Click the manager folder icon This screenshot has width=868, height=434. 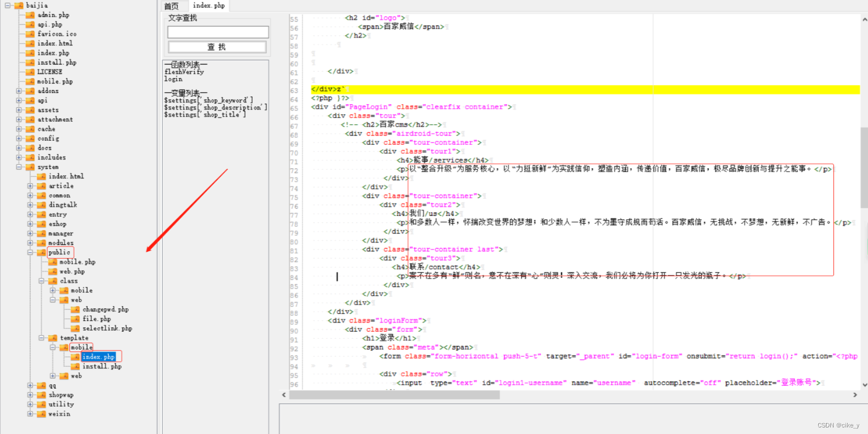41,233
